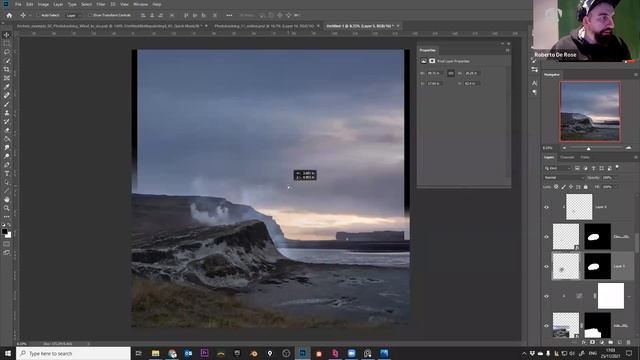Toggle layer filtering on/off switch
Screen dimensions: 640x360
[617, 167]
